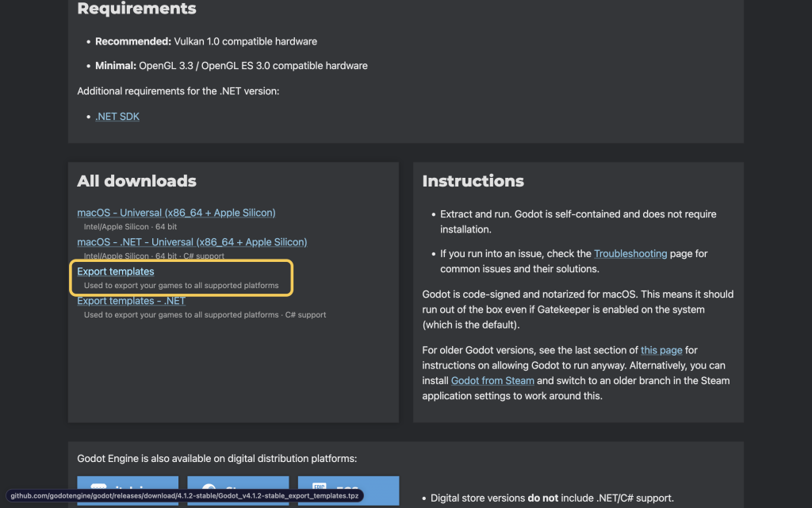Click description under Export templates without C# support
This screenshot has width=812, height=508.
click(x=182, y=286)
